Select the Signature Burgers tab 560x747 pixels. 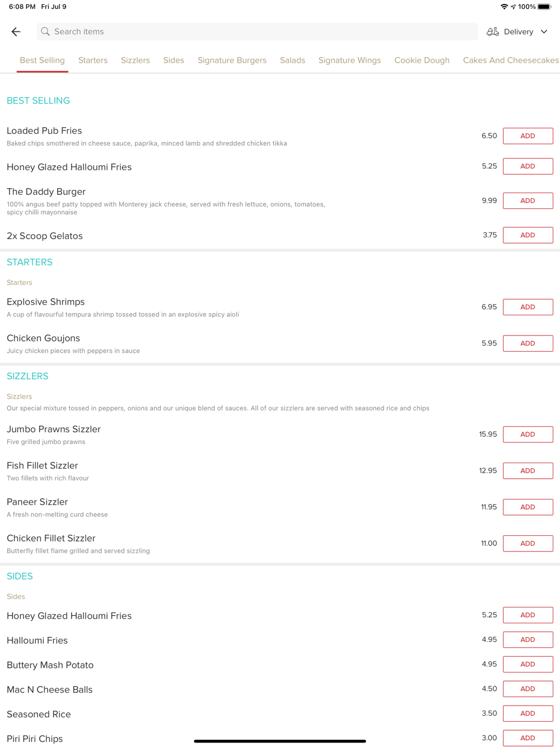point(232,60)
